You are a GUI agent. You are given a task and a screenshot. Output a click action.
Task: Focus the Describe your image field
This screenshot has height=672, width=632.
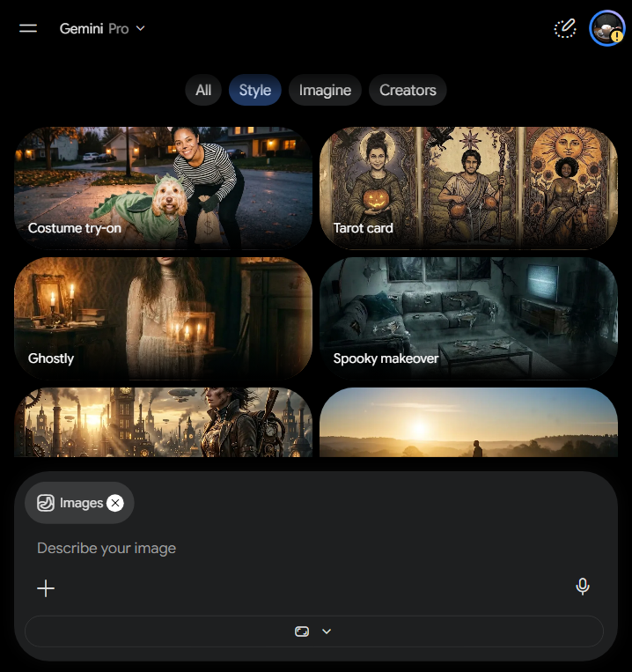pyautogui.click(x=314, y=548)
